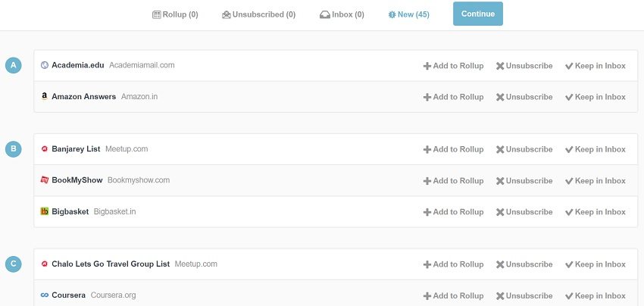
Task: Click Meetup.com beside Chalo Lets Go
Action: [x=196, y=264]
